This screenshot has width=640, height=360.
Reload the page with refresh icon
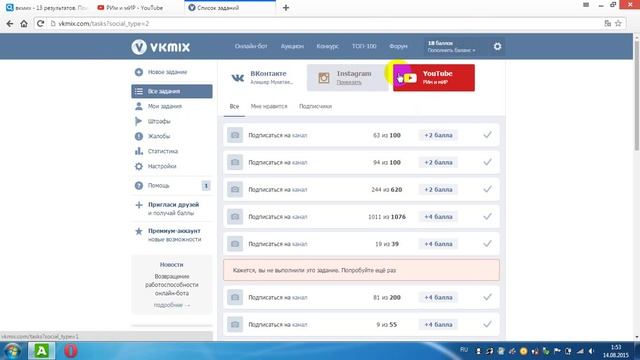coord(40,24)
